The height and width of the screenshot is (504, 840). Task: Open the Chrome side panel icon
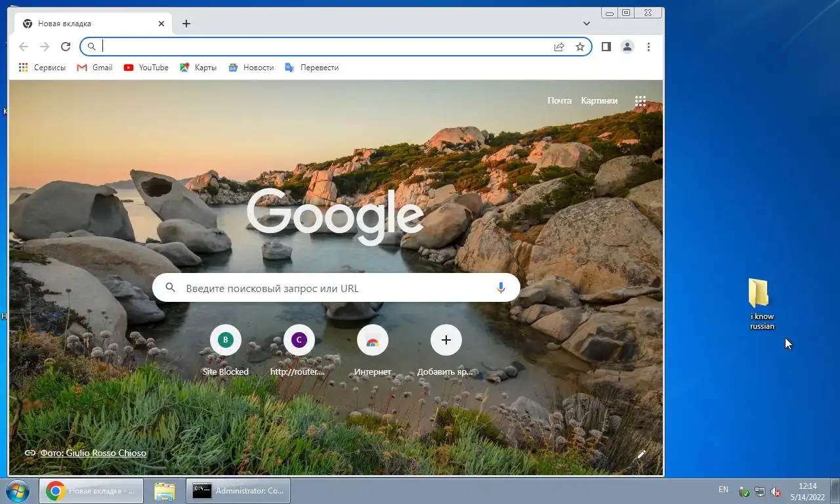(x=606, y=47)
